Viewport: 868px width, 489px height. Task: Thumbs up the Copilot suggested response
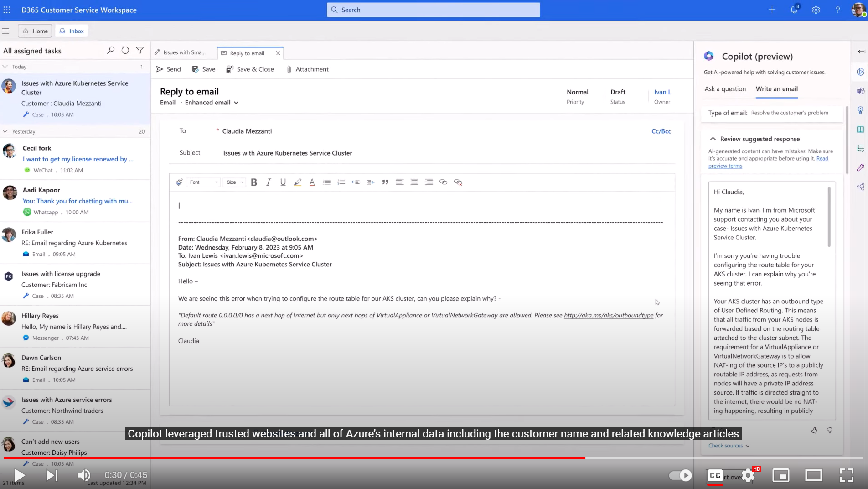[814, 430]
